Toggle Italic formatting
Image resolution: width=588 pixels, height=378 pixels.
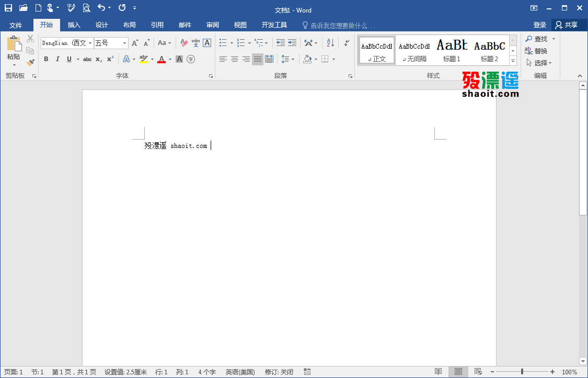coord(57,59)
